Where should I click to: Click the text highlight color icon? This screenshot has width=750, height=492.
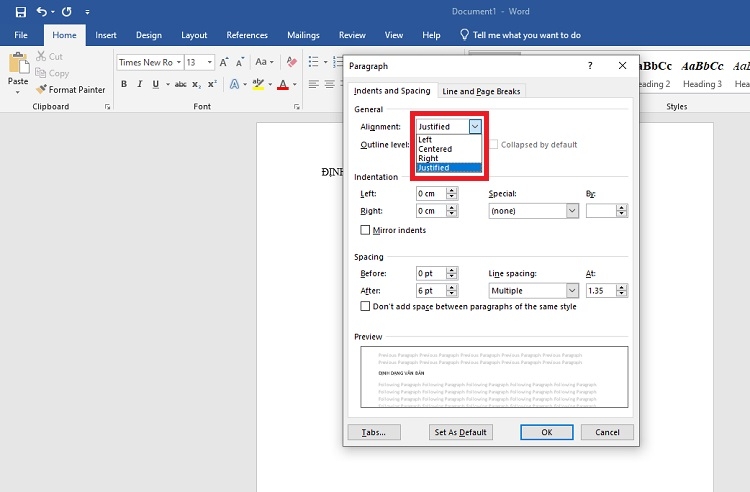258,84
